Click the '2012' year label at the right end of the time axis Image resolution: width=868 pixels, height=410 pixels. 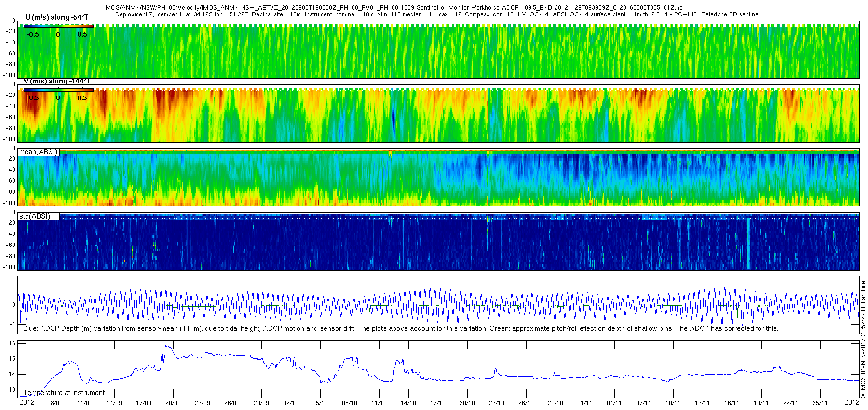click(852, 402)
